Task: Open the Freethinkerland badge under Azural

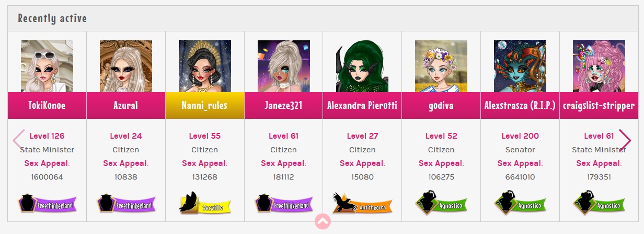Action: 126,204
